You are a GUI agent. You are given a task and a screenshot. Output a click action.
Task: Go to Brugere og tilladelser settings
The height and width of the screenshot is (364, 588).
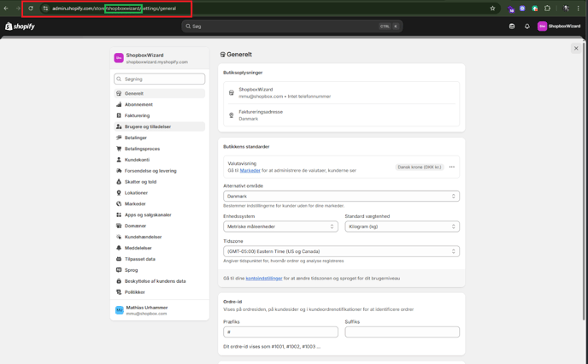(x=148, y=126)
